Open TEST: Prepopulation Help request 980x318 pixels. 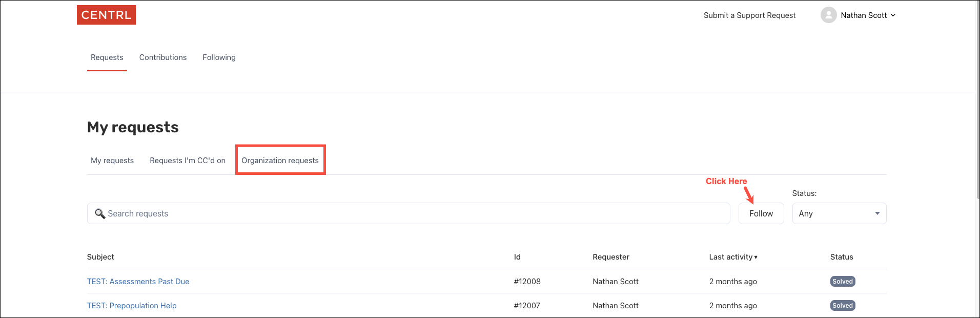click(132, 306)
